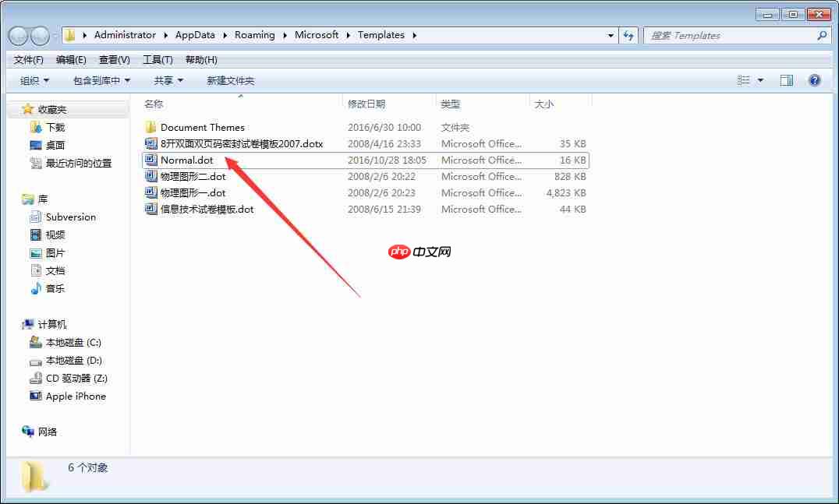Click the folder icon in the address bar
Viewport: 839px width, 504px height.
point(71,35)
